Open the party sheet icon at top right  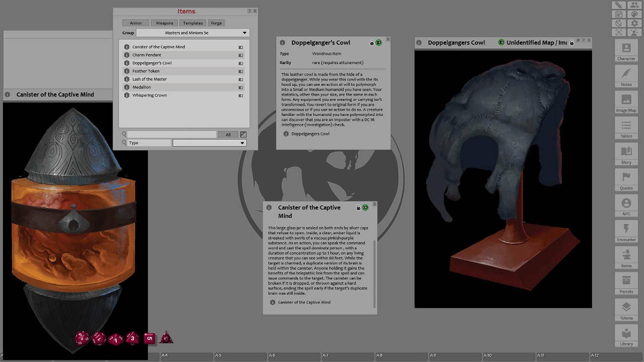pyautogui.click(x=634, y=5)
